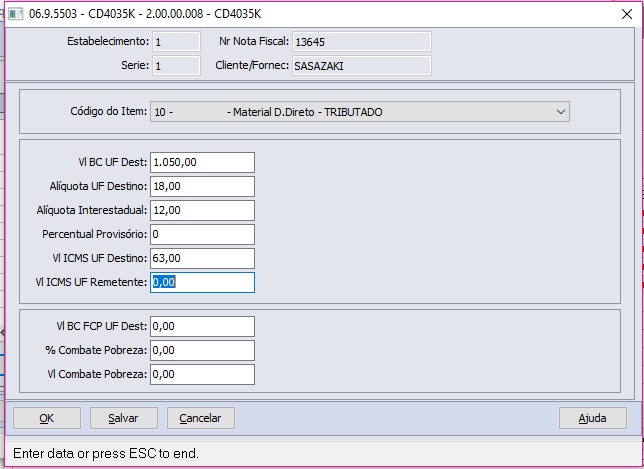Select the Nr Nota Fiscal field
Image resolution: width=644 pixels, height=469 pixels.
click(360, 42)
